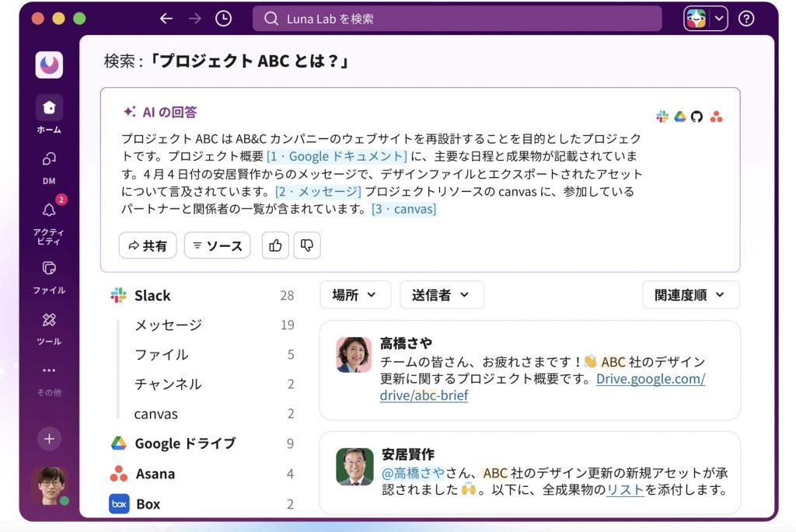The height and width of the screenshot is (532, 796).
Task: Click the help question mark icon
Action: click(746, 19)
